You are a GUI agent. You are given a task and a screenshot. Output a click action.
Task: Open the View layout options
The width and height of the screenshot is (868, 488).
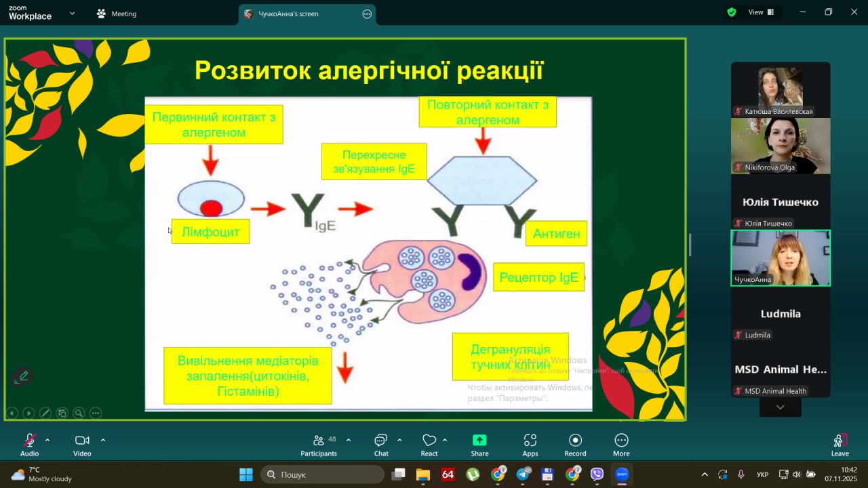coord(760,12)
